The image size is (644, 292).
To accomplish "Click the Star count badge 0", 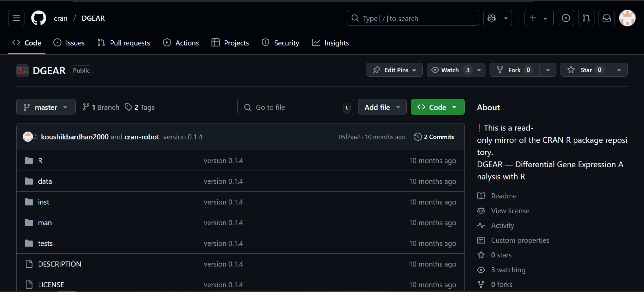I will click(600, 70).
